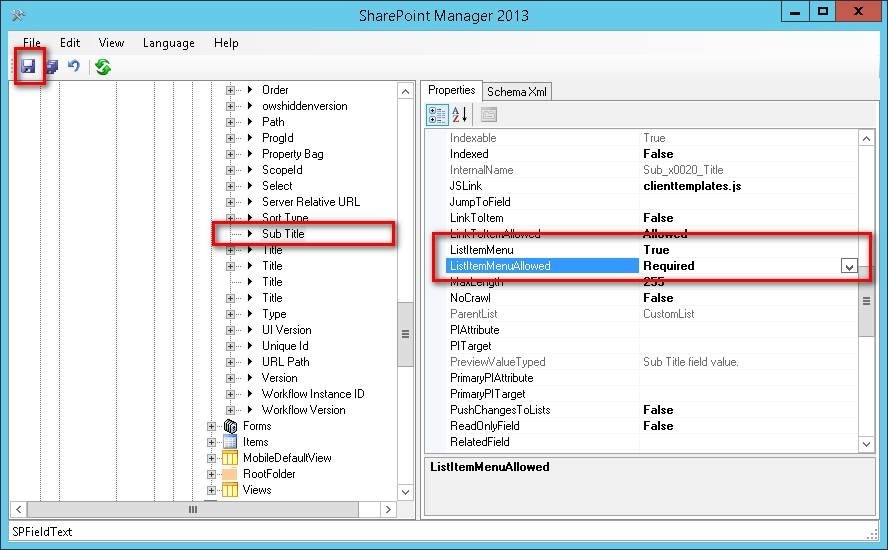Open the ListItemMenuAllowed value dropdown

[x=848, y=266]
